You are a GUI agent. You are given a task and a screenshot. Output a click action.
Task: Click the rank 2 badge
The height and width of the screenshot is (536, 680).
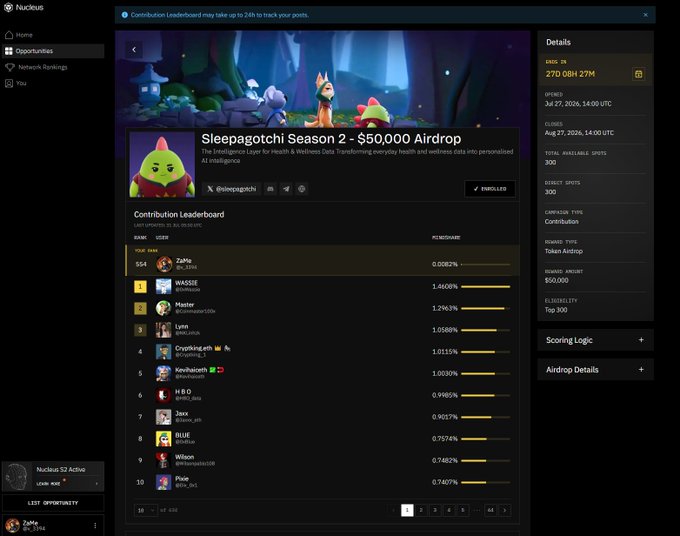coord(140,308)
